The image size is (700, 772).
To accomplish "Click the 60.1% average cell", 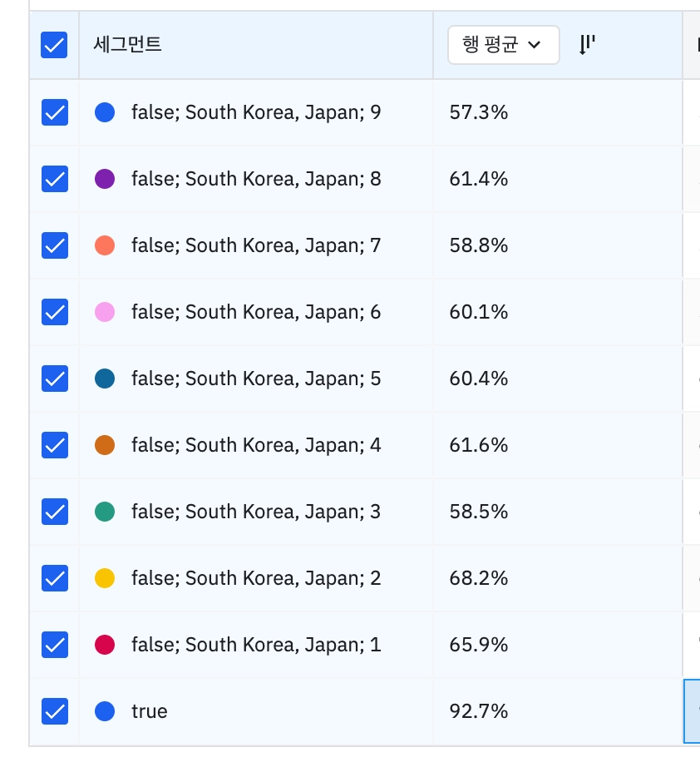I will point(558,312).
